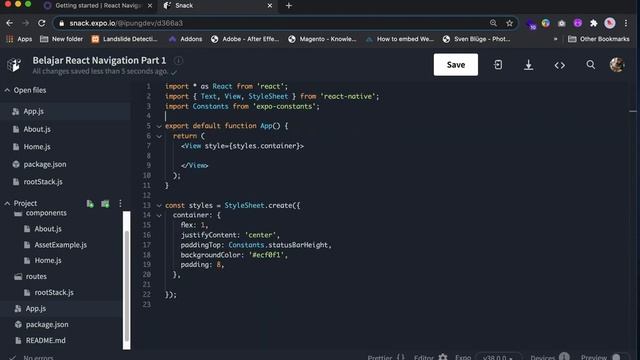Click the browser back arrow
Image resolution: width=640 pixels, height=360 pixels.
pyautogui.click(x=9, y=23)
